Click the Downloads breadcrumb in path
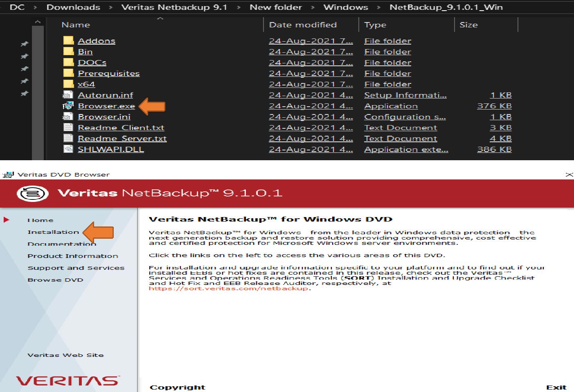This screenshot has height=392, width=574. point(73,7)
